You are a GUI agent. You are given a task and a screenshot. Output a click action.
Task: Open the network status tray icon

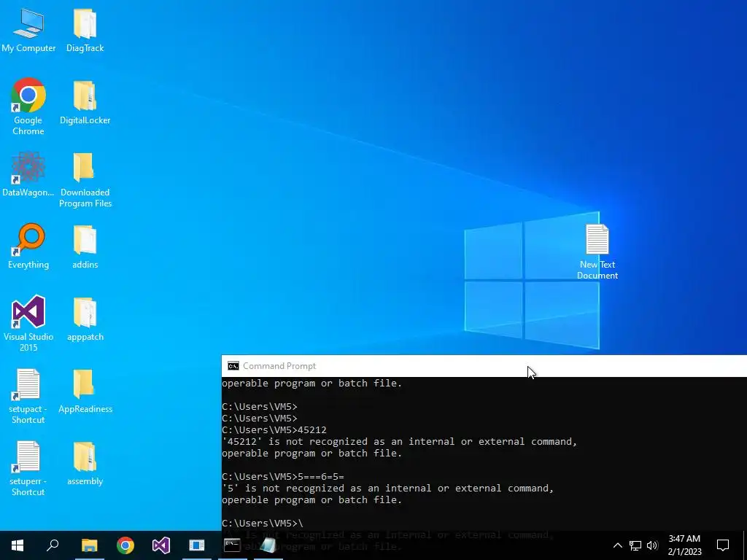635,545
